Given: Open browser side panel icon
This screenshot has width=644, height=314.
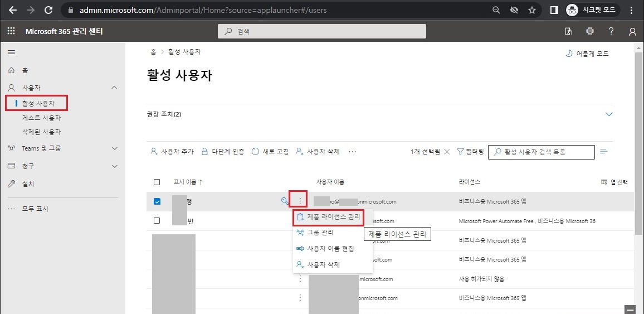Looking at the screenshot, I should (554, 10).
